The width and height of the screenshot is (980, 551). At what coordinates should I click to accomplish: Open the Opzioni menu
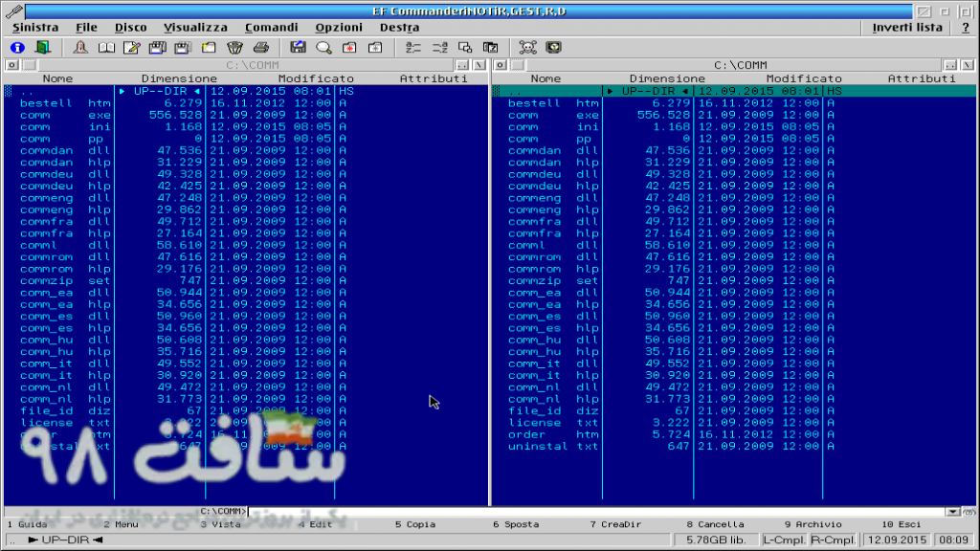click(x=339, y=28)
